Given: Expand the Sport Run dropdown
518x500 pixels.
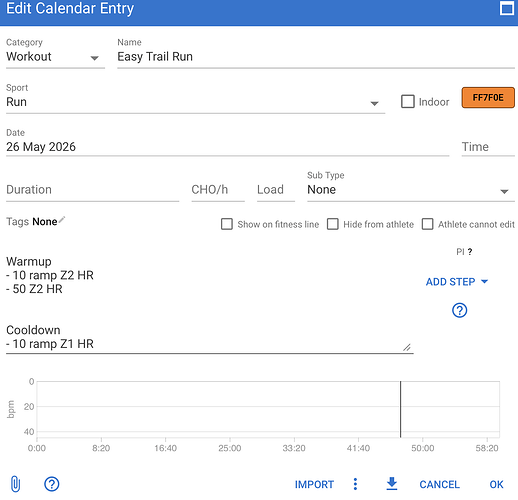Looking at the screenshot, I should (x=195, y=102).
